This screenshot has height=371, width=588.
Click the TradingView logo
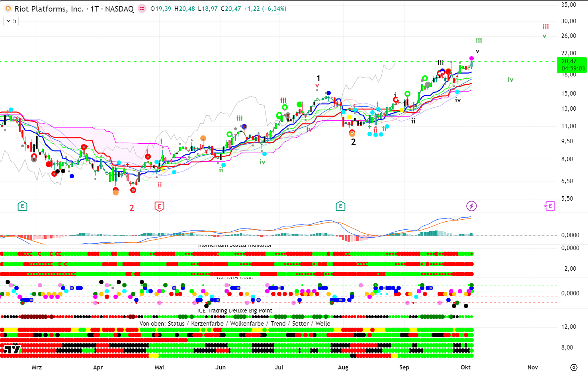click(12, 349)
